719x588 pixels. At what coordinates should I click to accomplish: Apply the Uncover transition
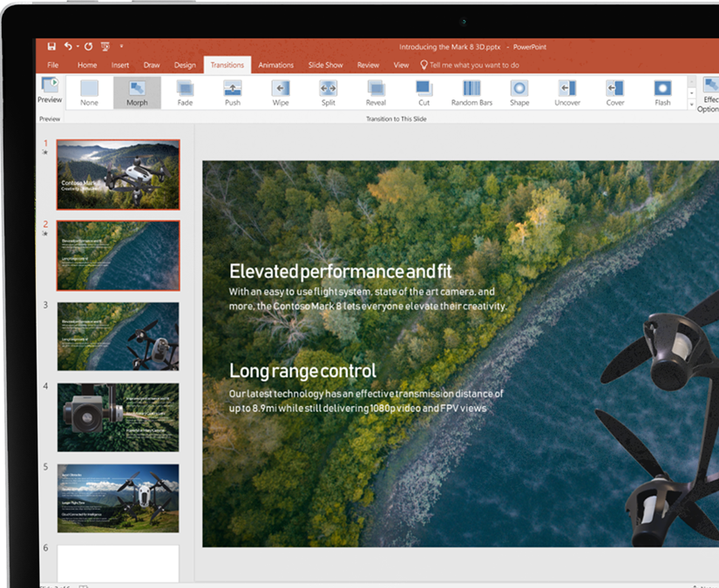[567, 93]
